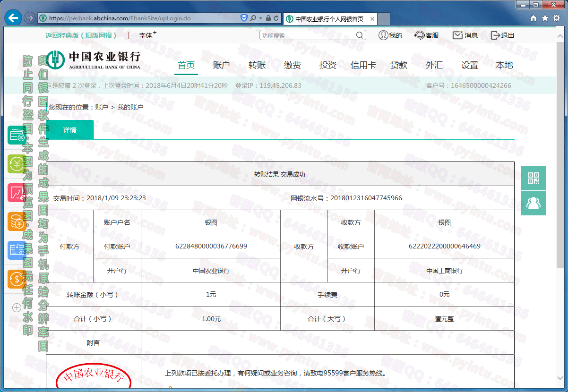Select the 中国农业银行个人网银首页 browser tab

coord(329,19)
